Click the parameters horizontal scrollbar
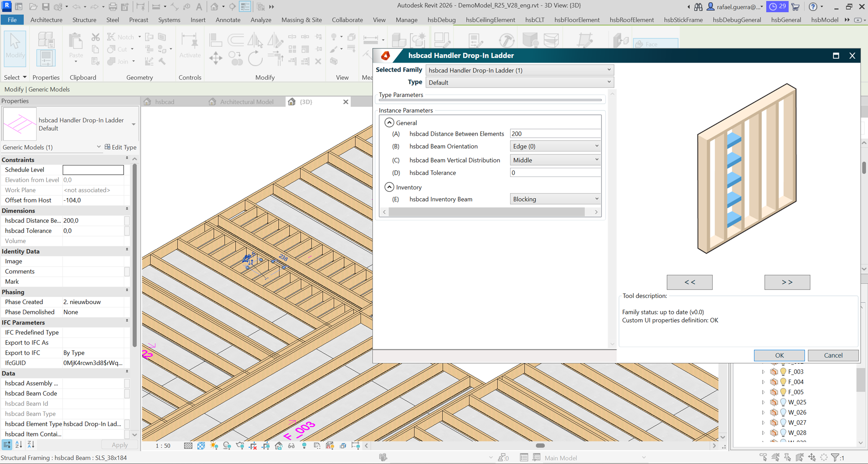This screenshot has height=464, width=868. (x=486, y=212)
